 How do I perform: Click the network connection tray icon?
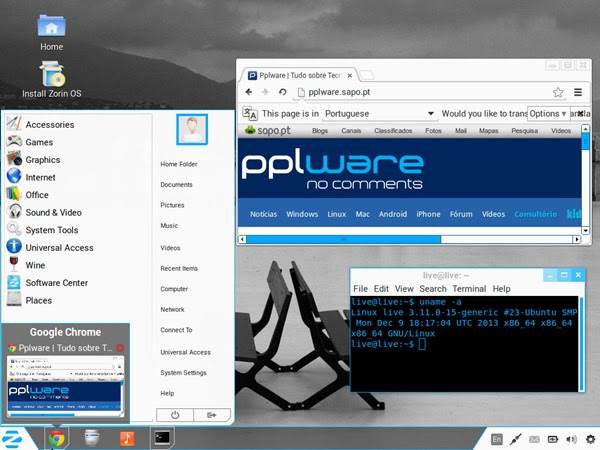515,439
